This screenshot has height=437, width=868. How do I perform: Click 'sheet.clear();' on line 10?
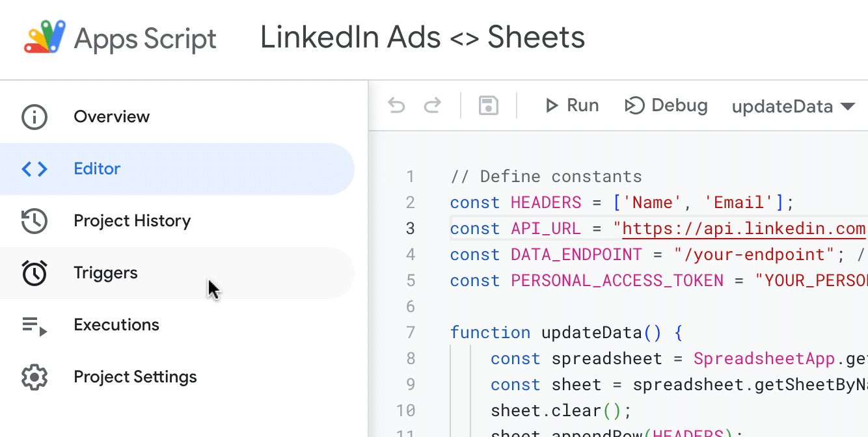tap(561, 411)
